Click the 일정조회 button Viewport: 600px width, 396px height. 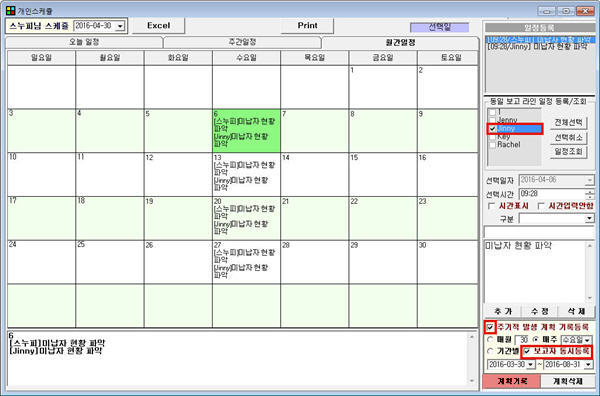click(569, 152)
